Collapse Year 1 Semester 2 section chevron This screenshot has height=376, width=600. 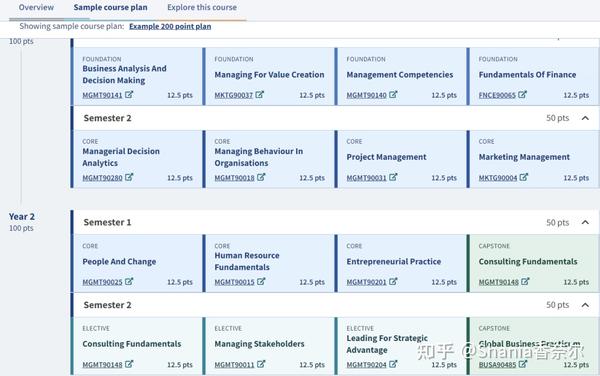585,118
